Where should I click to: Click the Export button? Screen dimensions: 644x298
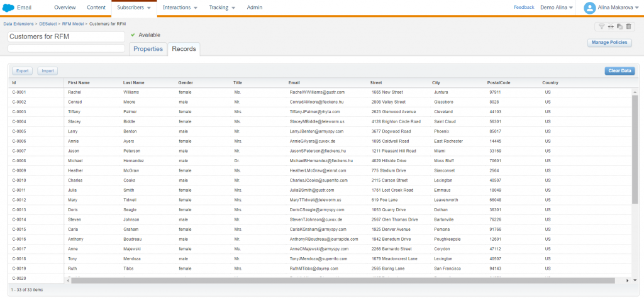(x=23, y=71)
